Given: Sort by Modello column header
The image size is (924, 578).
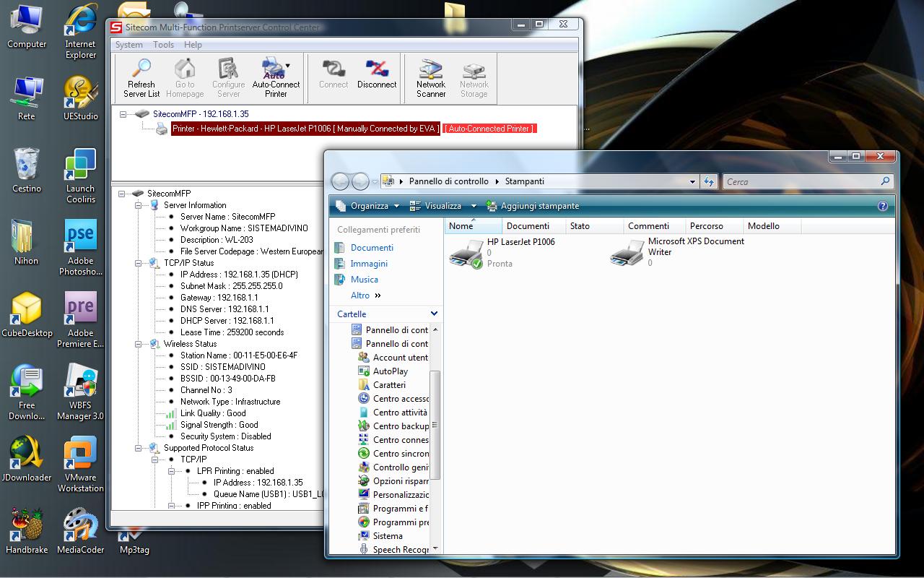Looking at the screenshot, I should 772,226.
